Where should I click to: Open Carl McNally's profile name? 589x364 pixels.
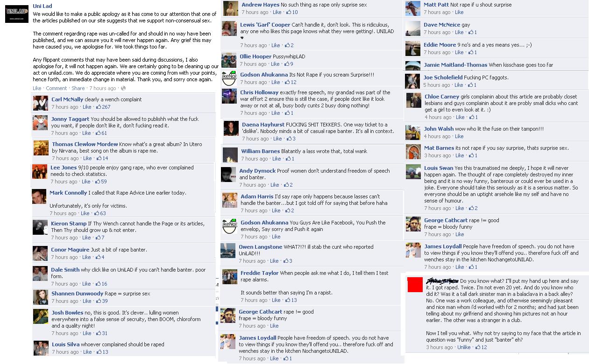(x=67, y=99)
